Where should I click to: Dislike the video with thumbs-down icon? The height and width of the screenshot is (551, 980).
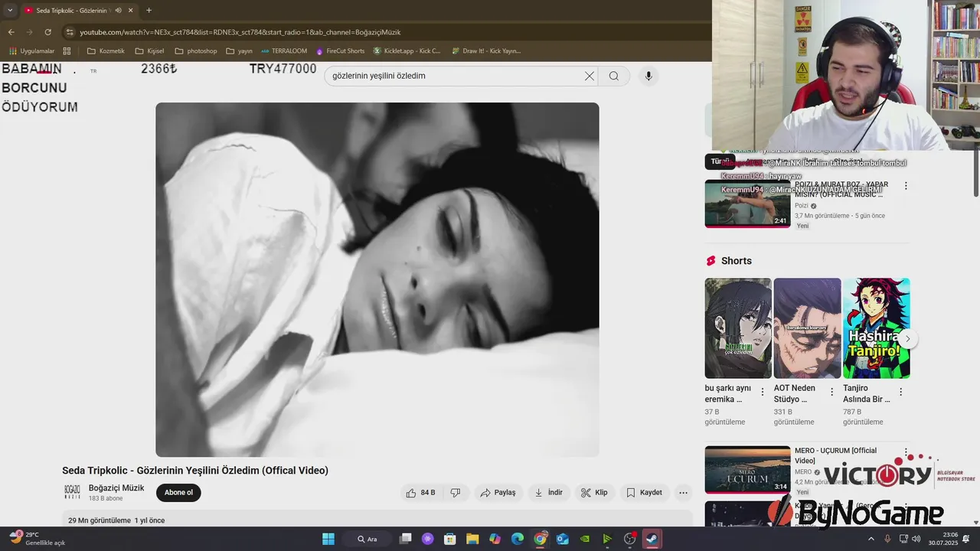point(456,493)
